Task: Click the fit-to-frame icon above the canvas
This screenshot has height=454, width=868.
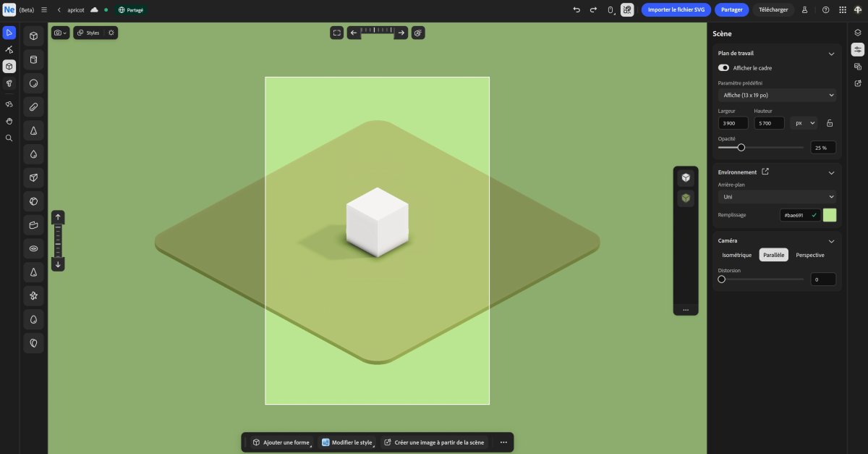Action: pyautogui.click(x=336, y=33)
